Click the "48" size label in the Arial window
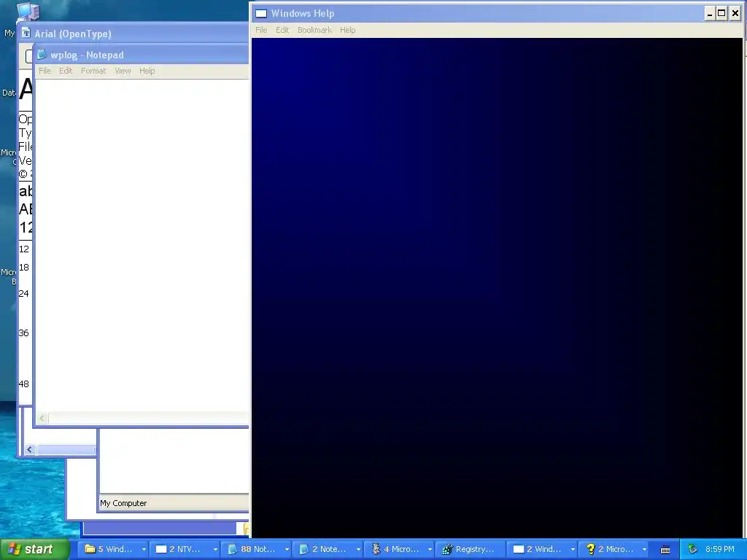The image size is (747, 560). 24,384
